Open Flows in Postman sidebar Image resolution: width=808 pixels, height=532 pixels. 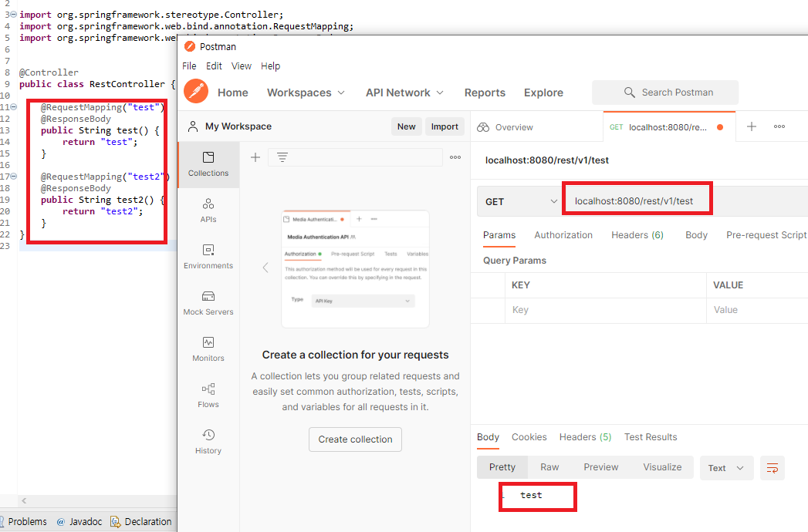click(x=208, y=396)
